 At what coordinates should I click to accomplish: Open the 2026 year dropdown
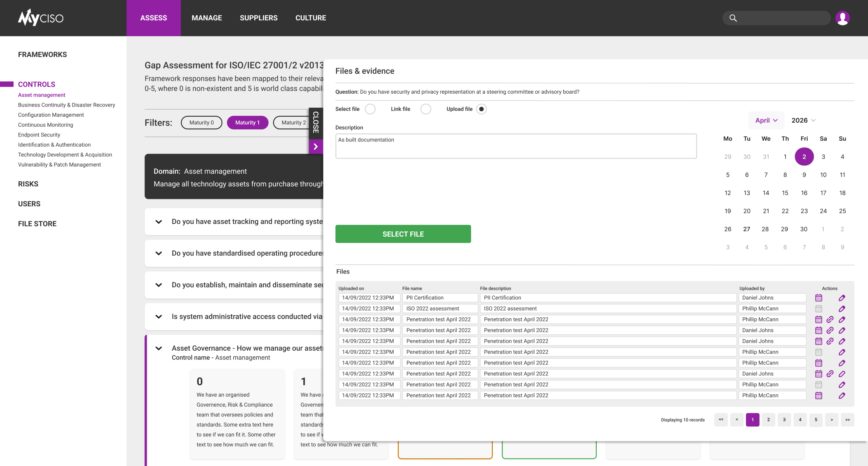(803, 120)
